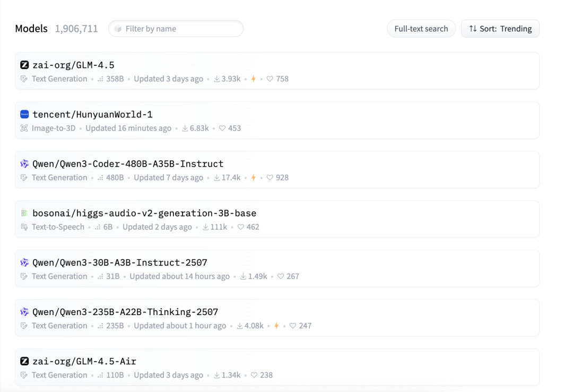Click the Models heading
The width and height of the screenshot is (573, 392).
coord(31,29)
